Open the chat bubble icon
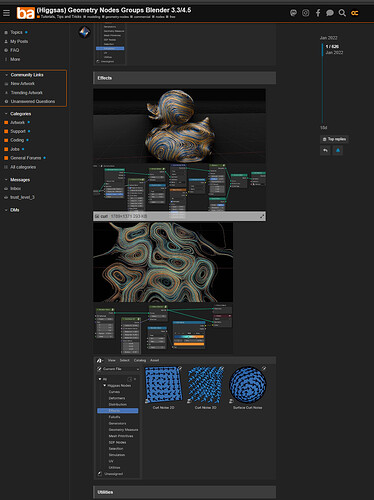374x500 pixels. pos(330,13)
